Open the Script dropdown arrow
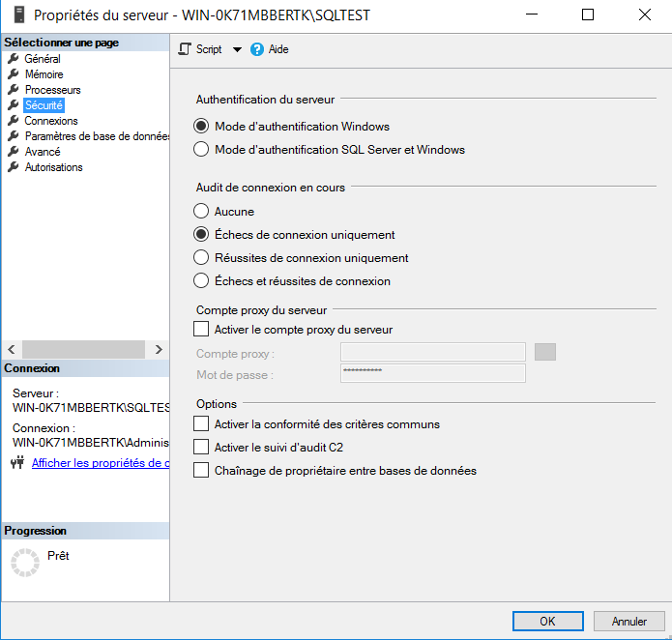The width and height of the screenshot is (672, 640). point(237,49)
